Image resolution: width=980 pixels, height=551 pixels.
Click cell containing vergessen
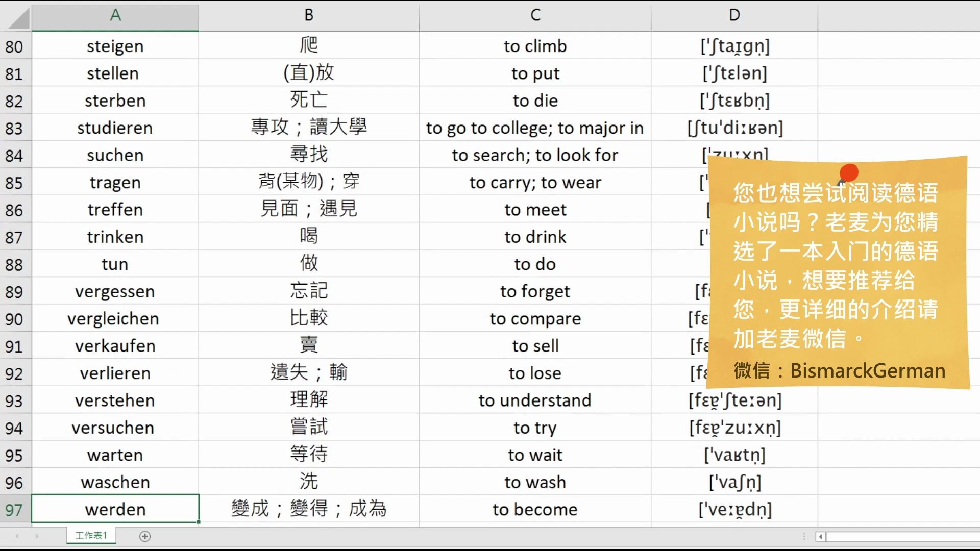115,291
